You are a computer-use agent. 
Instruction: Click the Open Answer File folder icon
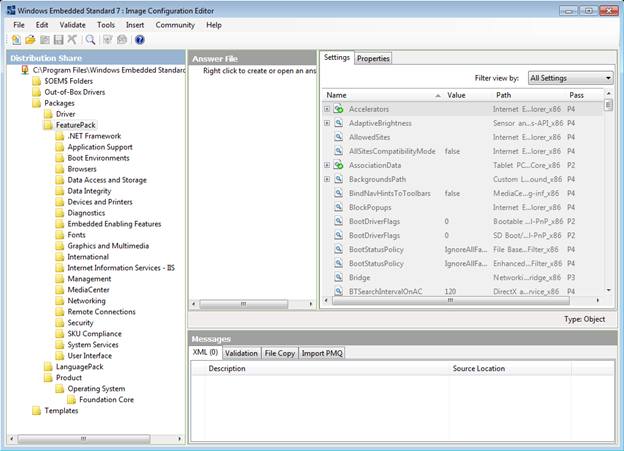(x=30, y=40)
